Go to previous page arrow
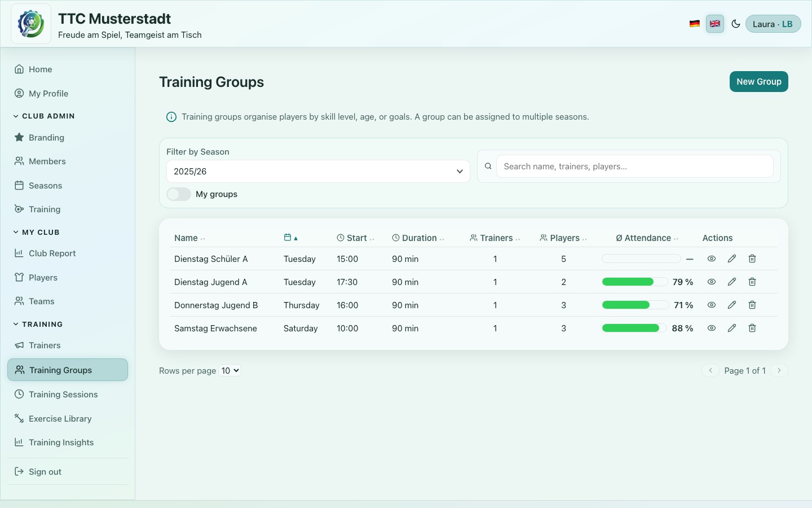812x508 pixels. tap(710, 370)
